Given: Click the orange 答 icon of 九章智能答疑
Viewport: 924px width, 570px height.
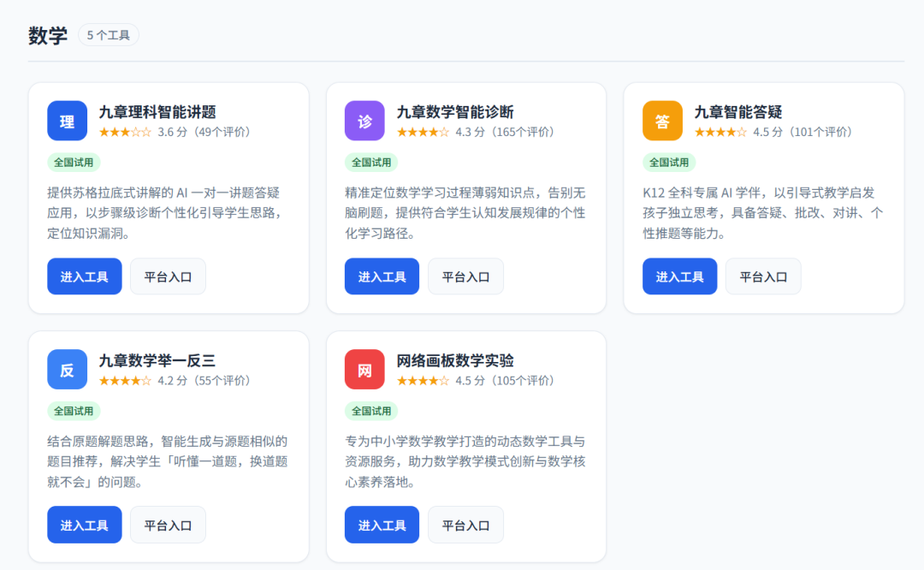Looking at the screenshot, I should (x=662, y=121).
